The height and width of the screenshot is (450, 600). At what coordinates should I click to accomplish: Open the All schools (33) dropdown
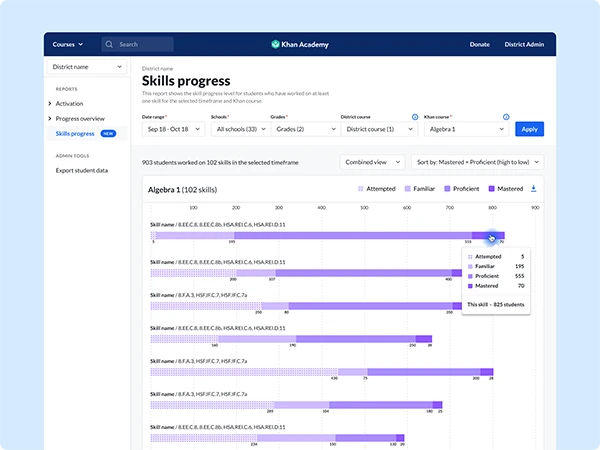241,129
